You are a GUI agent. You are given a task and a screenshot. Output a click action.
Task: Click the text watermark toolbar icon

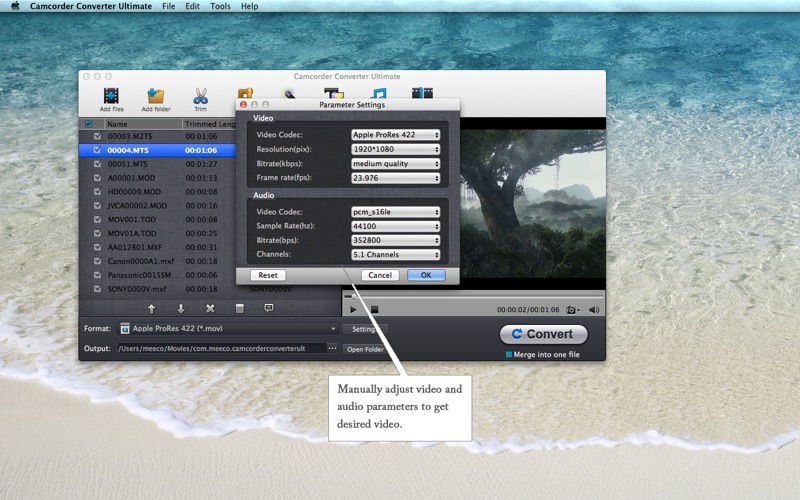pos(334,93)
